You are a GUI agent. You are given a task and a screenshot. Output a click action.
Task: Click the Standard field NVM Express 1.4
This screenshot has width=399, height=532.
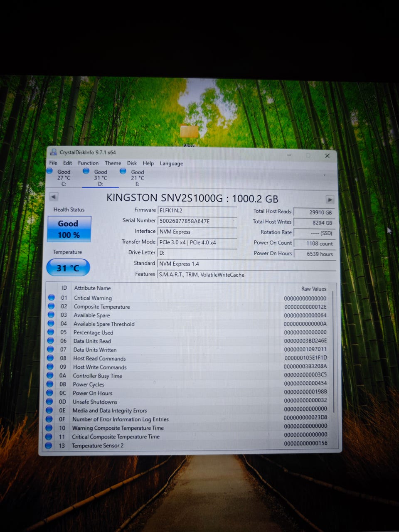point(246,264)
